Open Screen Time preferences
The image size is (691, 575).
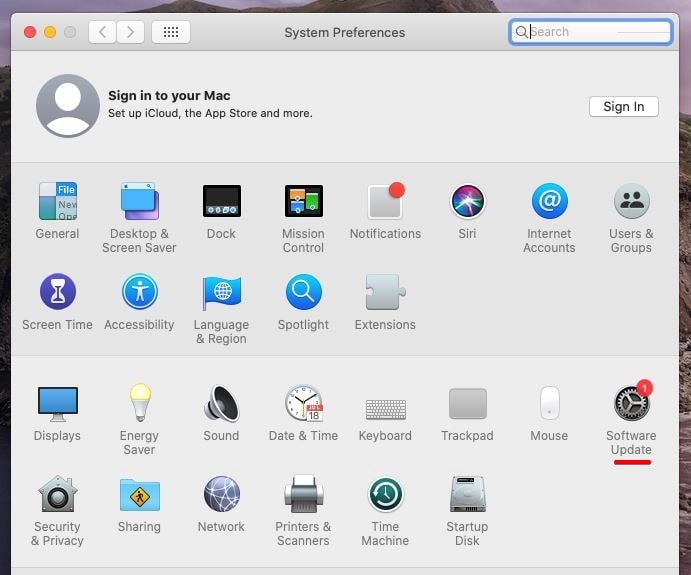(x=58, y=292)
